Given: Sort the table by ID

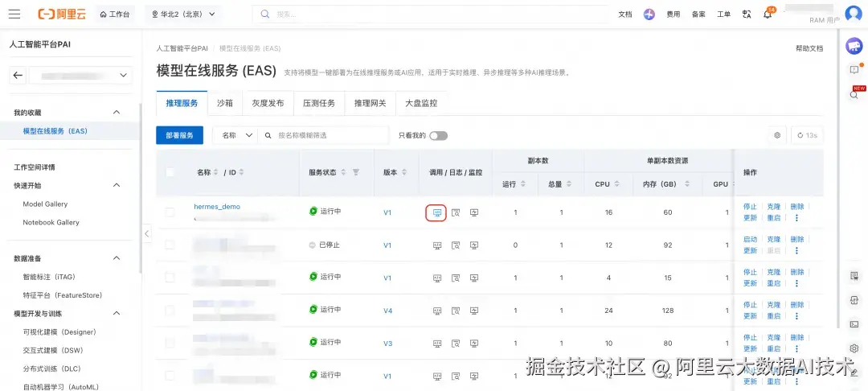Looking at the screenshot, I should coord(241,172).
